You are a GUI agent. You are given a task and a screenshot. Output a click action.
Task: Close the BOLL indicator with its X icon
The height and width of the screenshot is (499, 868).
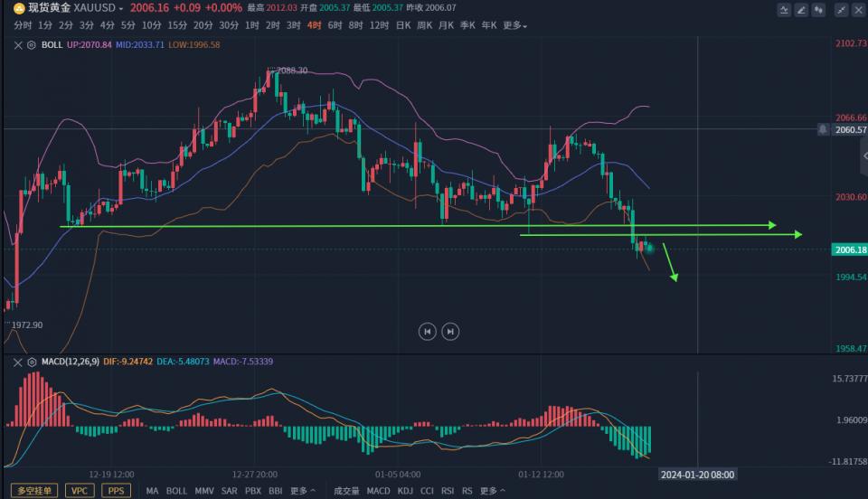[20, 44]
